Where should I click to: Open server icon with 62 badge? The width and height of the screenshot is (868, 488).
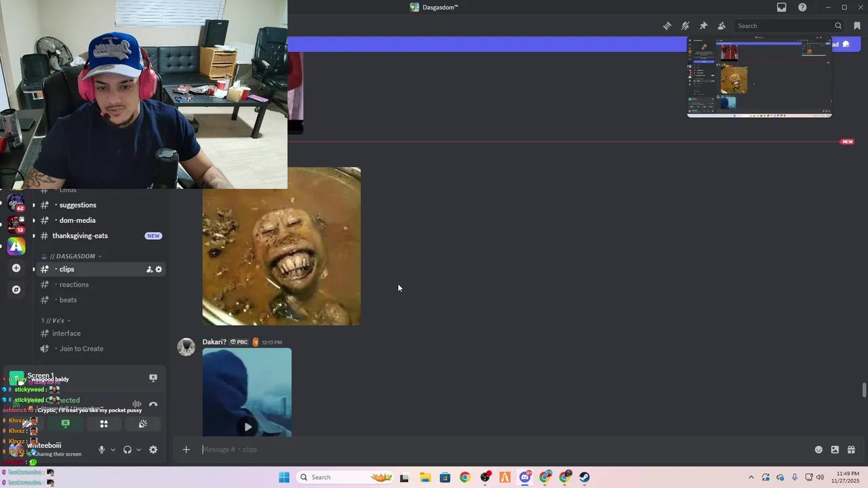tap(16, 203)
